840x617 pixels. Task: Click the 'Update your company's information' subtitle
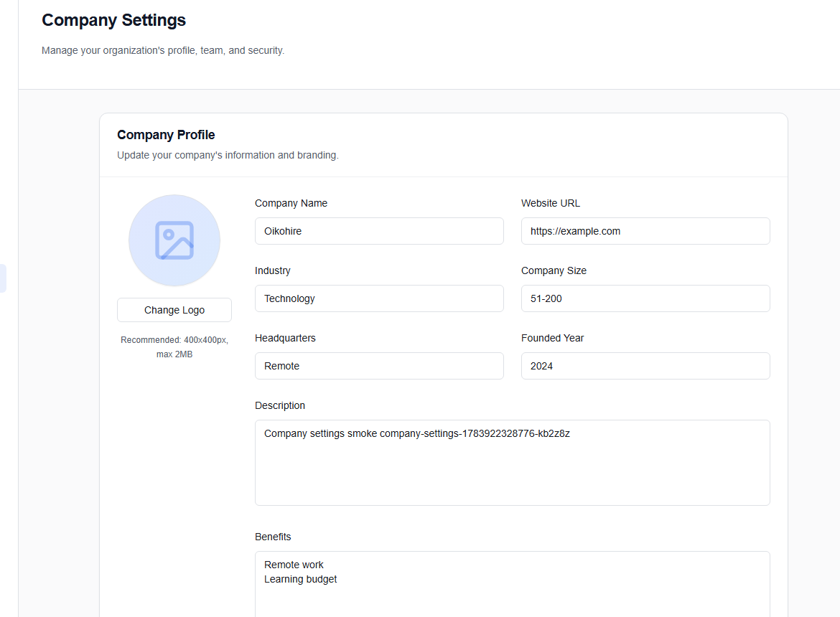point(228,155)
